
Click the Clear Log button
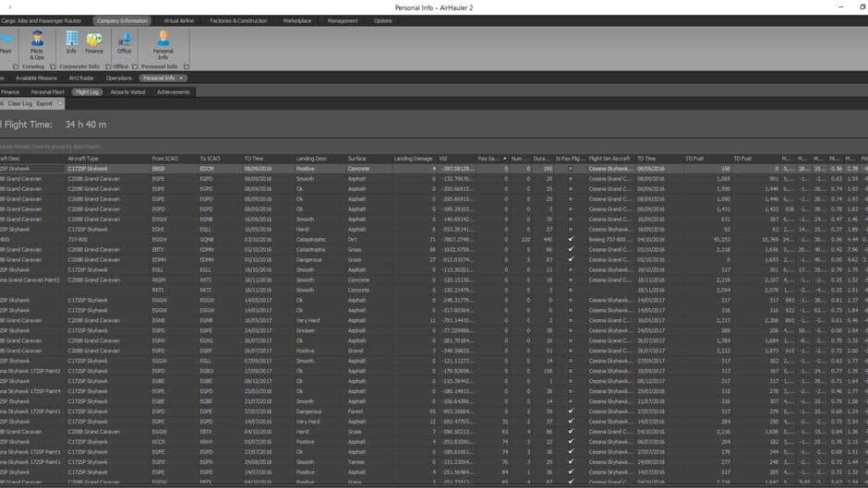click(x=20, y=103)
